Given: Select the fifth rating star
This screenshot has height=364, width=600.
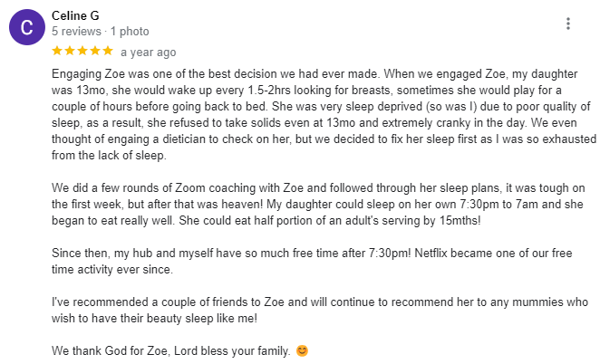Looking at the screenshot, I should [x=108, y=51].
